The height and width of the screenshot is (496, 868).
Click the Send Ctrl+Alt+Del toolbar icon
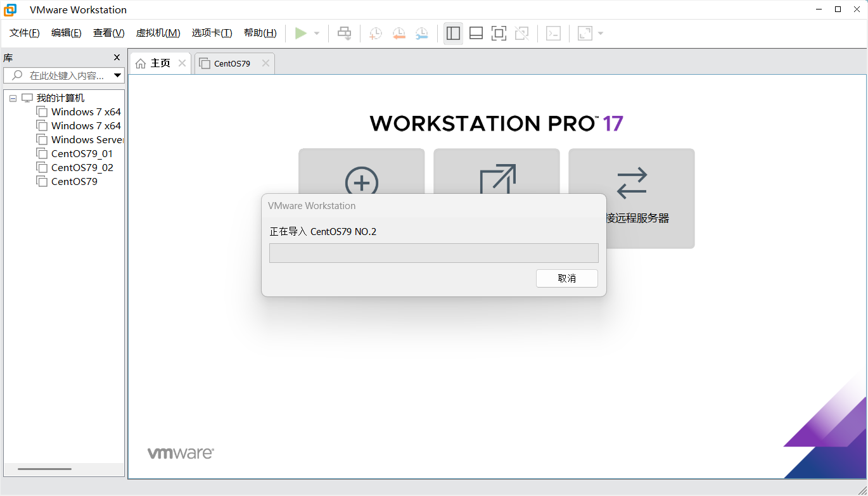[x=345, y=34]
